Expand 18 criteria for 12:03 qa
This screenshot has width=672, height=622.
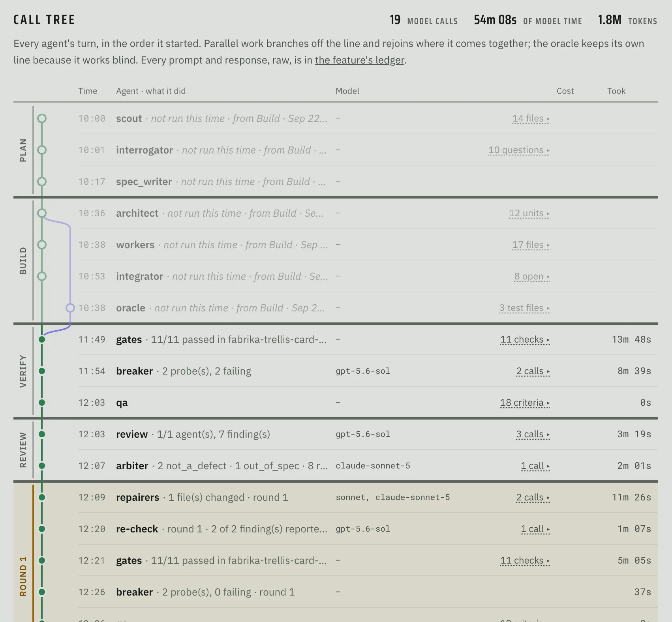(x=525, y=403)
